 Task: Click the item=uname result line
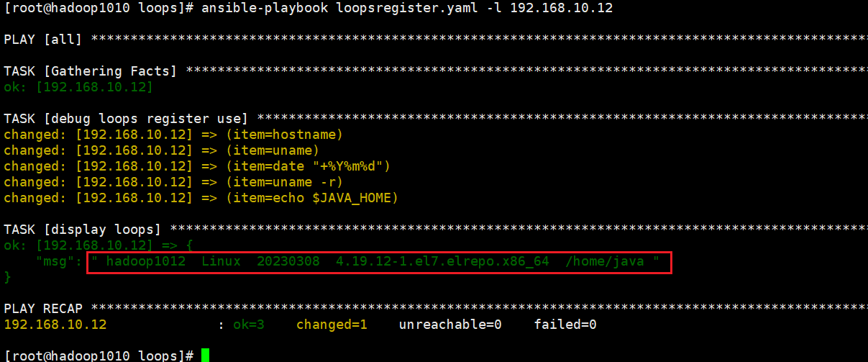click(x=162, y=150)
